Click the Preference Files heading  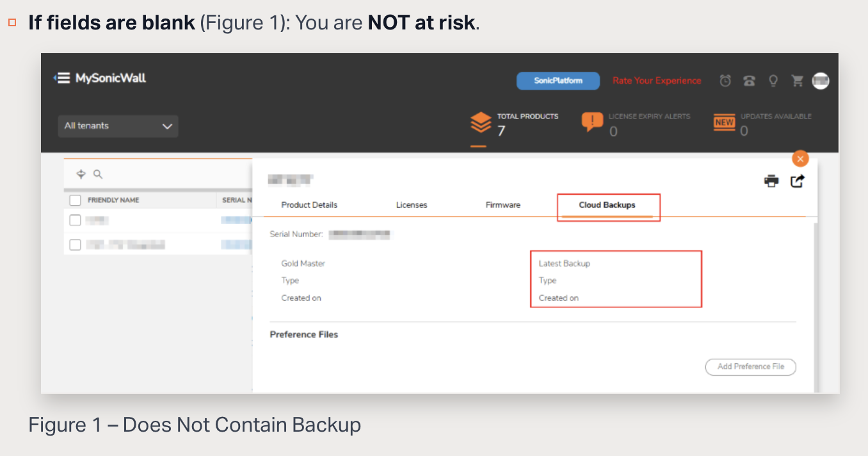[304, 334]
